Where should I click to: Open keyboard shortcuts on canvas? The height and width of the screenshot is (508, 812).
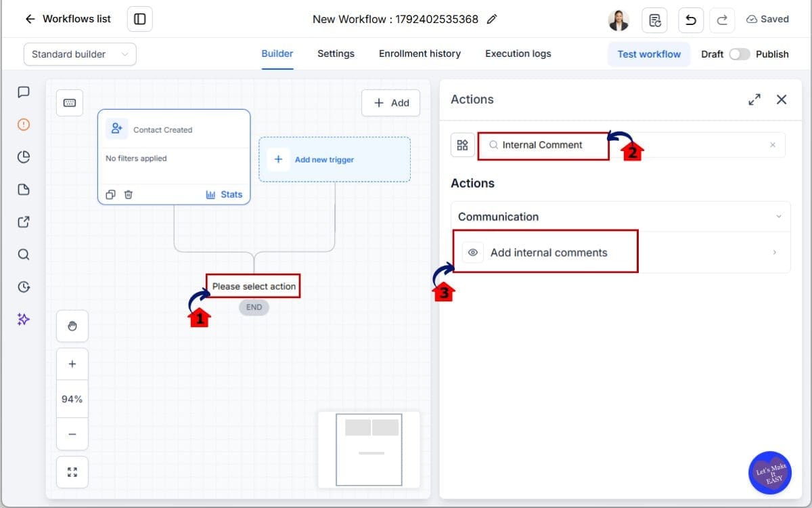tap(70, 103)
